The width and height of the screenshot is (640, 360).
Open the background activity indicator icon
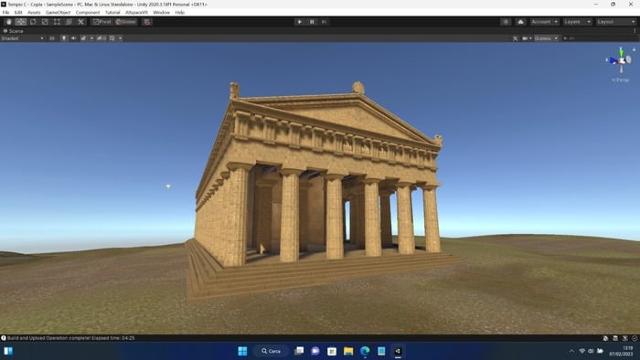pyautogui.click(x=635, y=338)
